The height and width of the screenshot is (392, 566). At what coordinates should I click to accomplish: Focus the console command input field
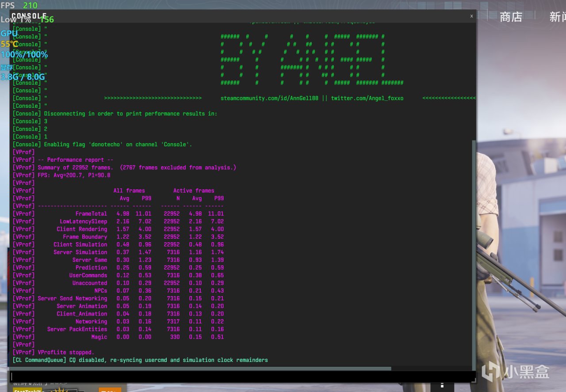click(242, 376)
